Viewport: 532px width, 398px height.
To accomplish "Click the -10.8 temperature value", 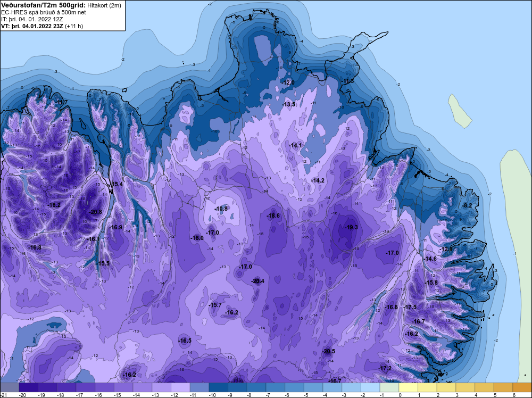I will point(221,209).
